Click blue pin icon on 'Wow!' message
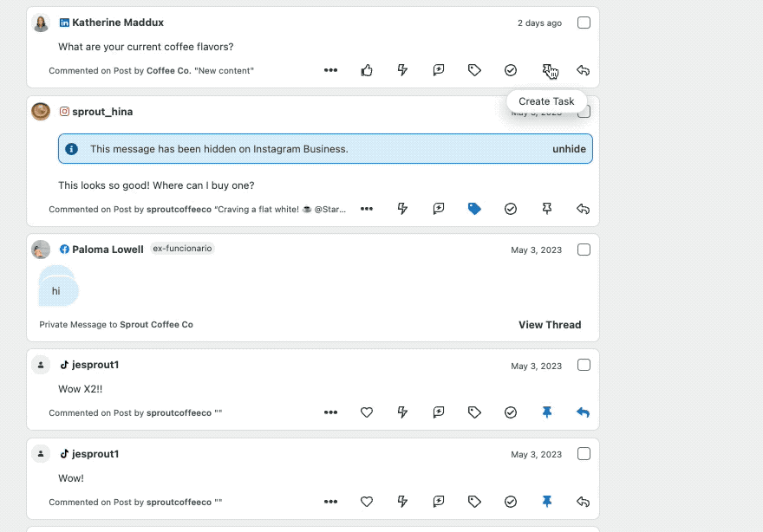Image resolution: width=763 pixels, height=532 pixels. click(x=547, y=502)
